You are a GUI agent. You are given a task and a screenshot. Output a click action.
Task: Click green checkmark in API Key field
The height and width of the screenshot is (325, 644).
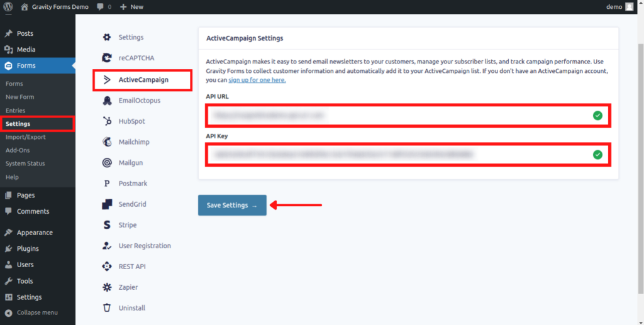pos(597,155)
